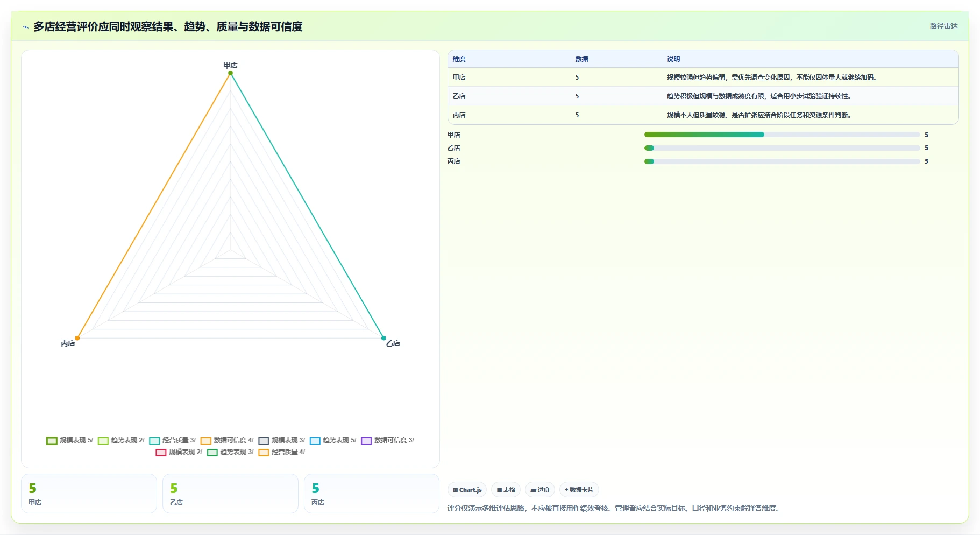
Task: Click the 甲店 label beside progress bars
Action: click(453, 135)
